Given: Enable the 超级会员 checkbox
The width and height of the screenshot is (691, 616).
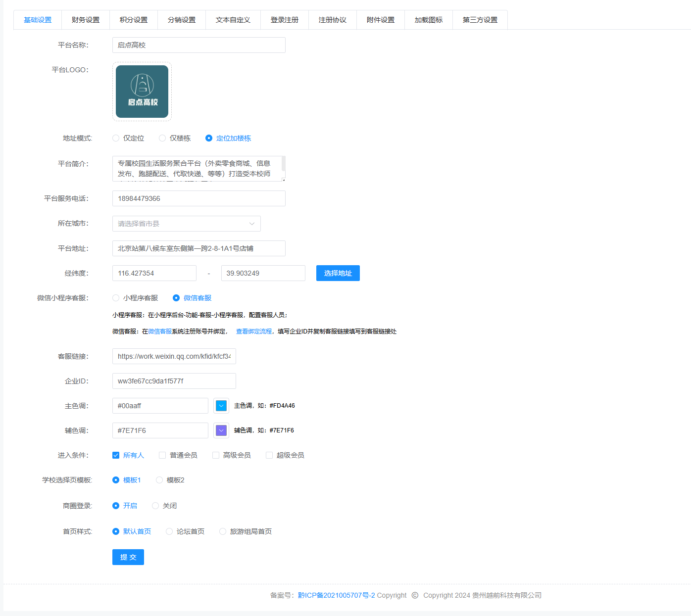Looking at the screenshot, I should click(x=269, y=455).
